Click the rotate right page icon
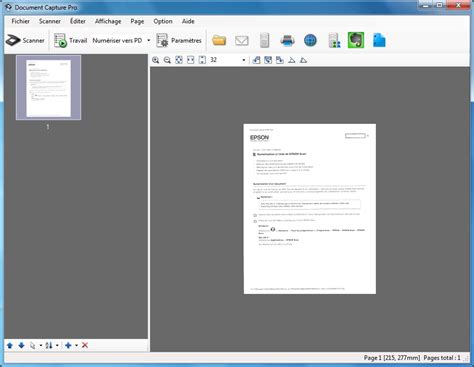Viewport: 474px width, 367px height. (280, 60)
